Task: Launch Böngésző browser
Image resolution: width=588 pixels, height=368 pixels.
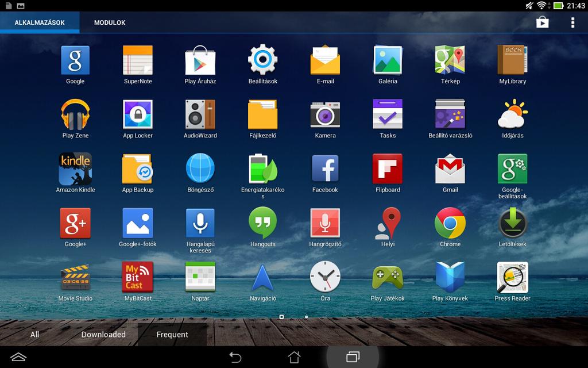Action: click(200, 168)
